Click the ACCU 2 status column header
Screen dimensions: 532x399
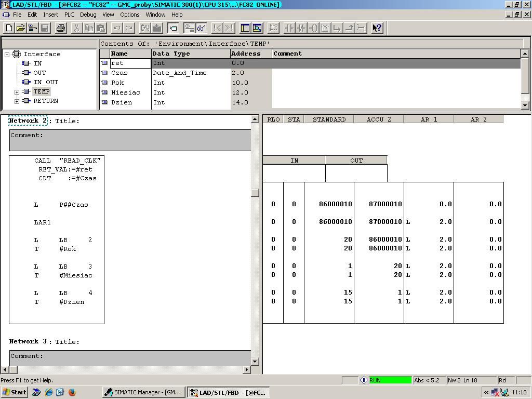(379, 119)
